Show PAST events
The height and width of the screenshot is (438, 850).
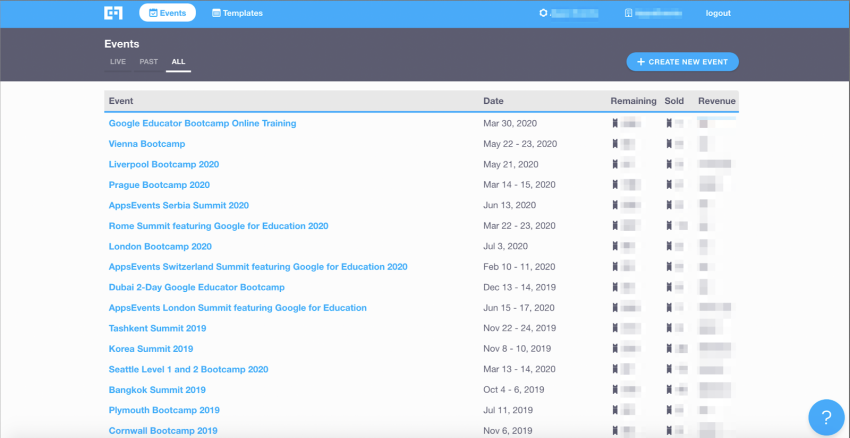point(148,62)
